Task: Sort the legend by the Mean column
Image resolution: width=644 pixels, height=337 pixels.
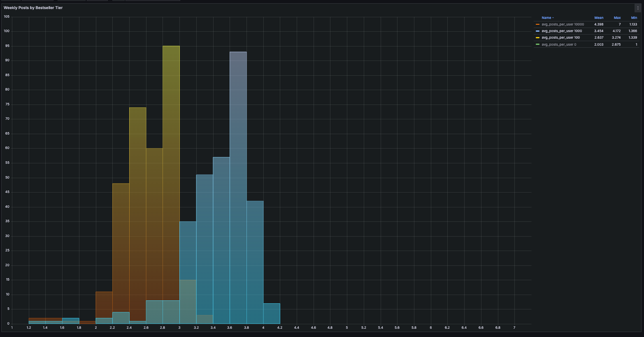Action: pyautogui.click(x=599, y=18)
